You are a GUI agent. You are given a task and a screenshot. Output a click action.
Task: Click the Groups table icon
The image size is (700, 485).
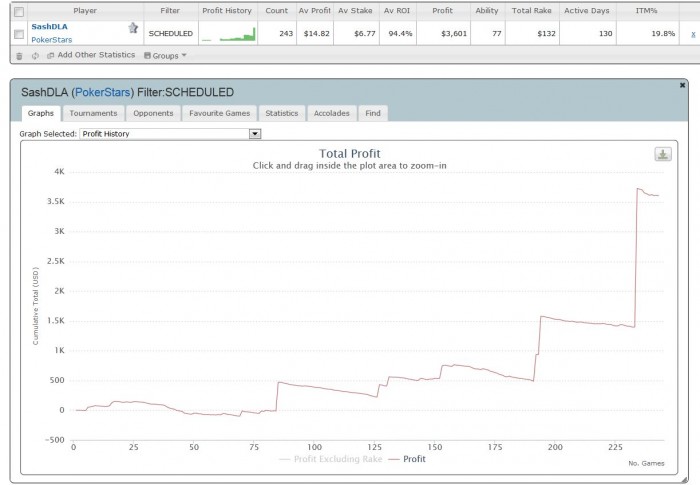click(147, 55)
